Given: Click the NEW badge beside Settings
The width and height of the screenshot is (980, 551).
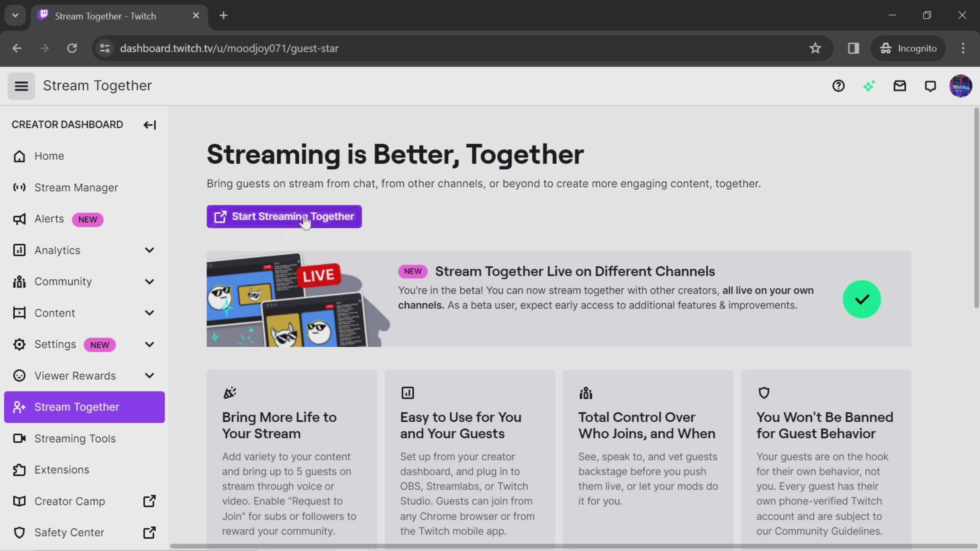Looking at the screenshot, I should 100,345.
